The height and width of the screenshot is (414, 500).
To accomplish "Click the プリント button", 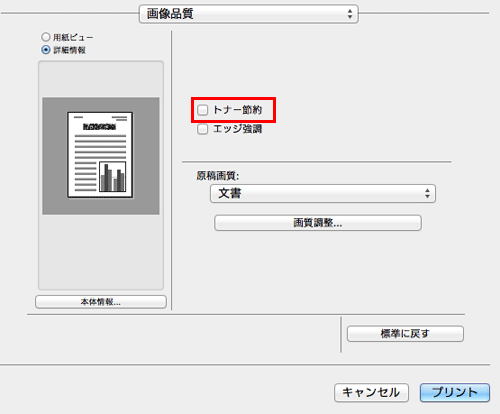I will point(455,392).
